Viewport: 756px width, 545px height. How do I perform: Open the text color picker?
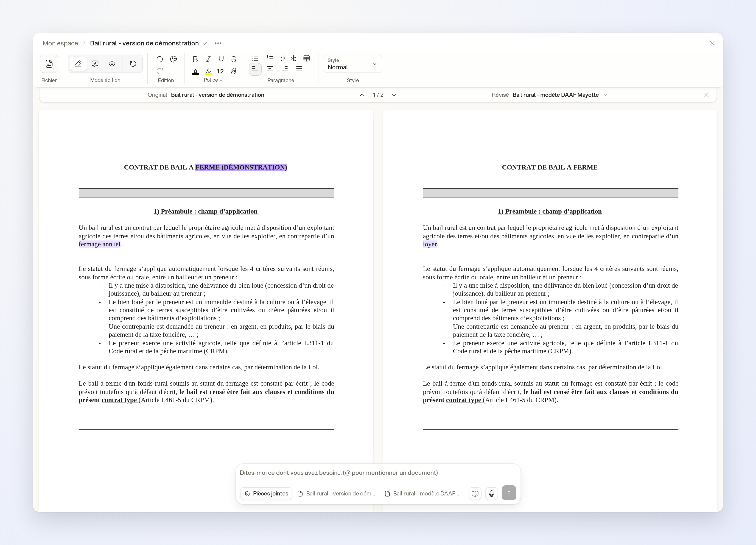[196, 71]
